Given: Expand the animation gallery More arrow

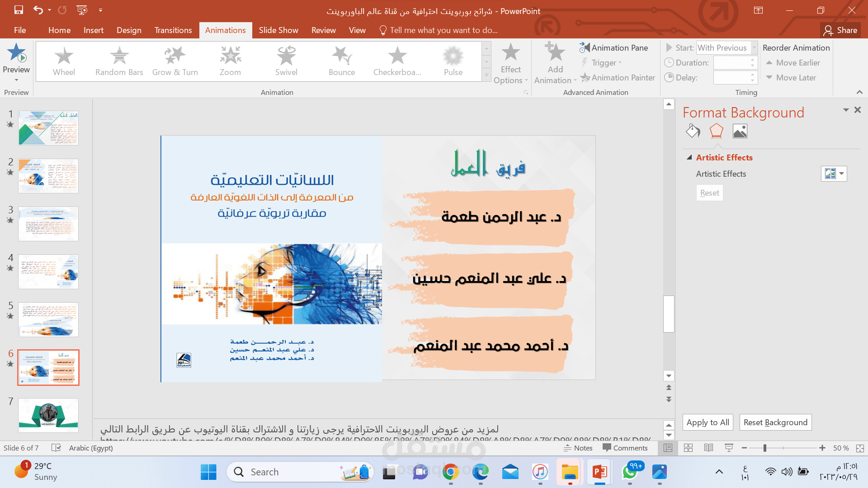Looking at the screenshot, I should point(486,75).
